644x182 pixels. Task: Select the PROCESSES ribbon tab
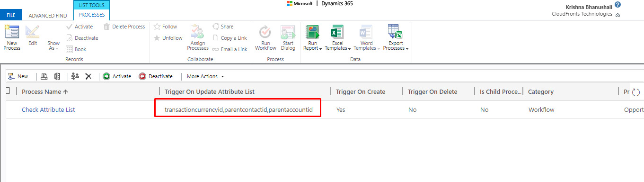pos(92,15)
